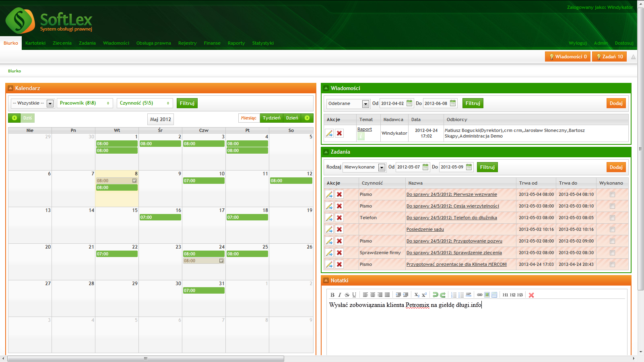Screen dimensions: 644x362
Task: Delete the Raport message
Action: 339,133
